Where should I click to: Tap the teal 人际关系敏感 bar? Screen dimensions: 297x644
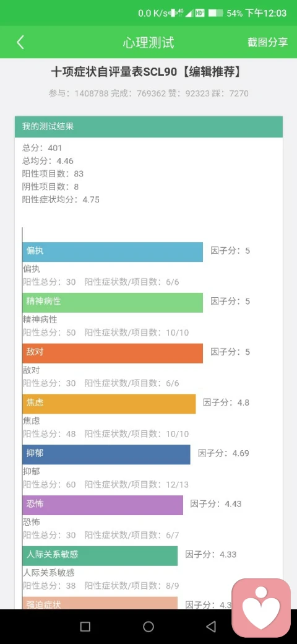[x=100, y=555]
